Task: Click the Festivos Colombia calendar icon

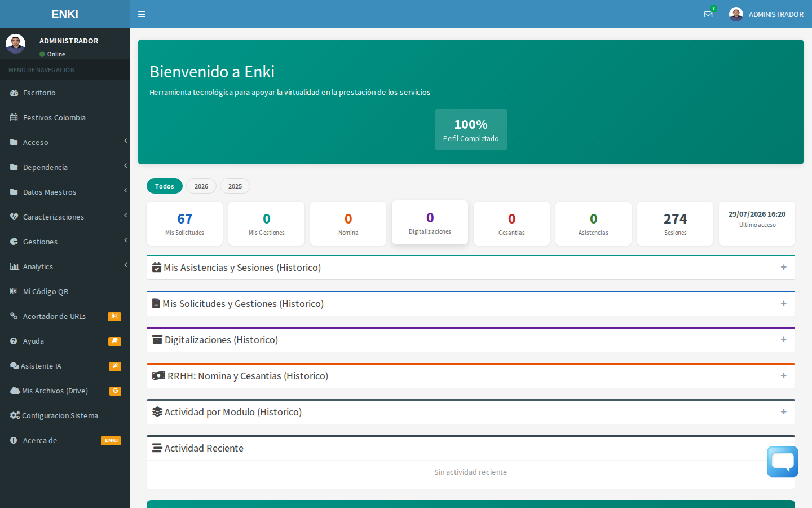Action: 14,118
